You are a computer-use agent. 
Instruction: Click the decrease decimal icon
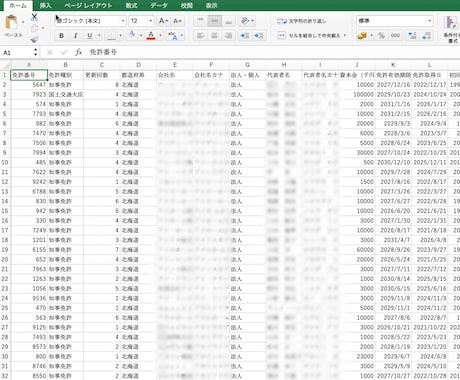(x=426, y=35)
